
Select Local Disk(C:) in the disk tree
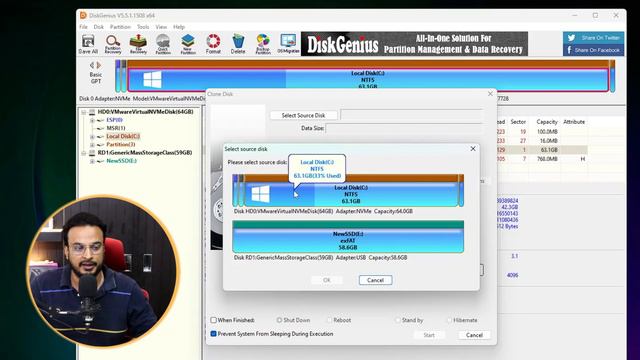pyautogui.click(x=123, y=136)
